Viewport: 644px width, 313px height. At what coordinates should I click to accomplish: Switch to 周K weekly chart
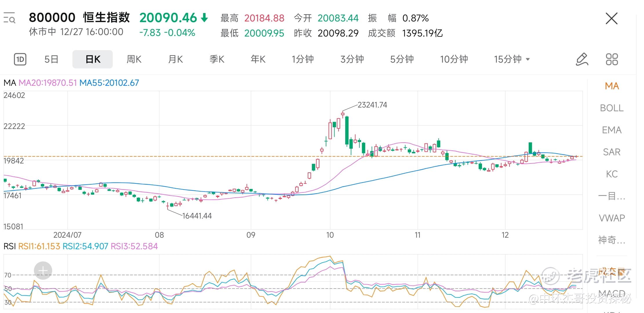(x=134, y=59)
